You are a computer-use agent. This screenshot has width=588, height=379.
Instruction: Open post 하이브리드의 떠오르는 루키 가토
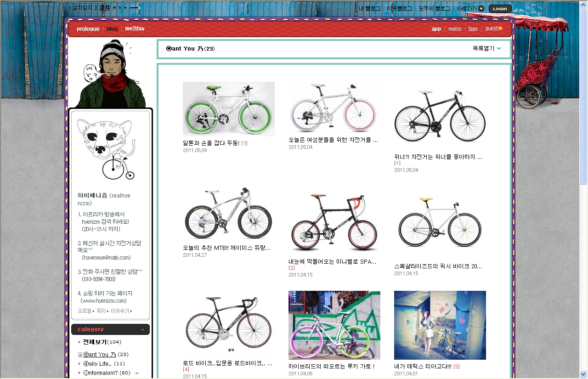pyautogui.click(x=331, y=366)
